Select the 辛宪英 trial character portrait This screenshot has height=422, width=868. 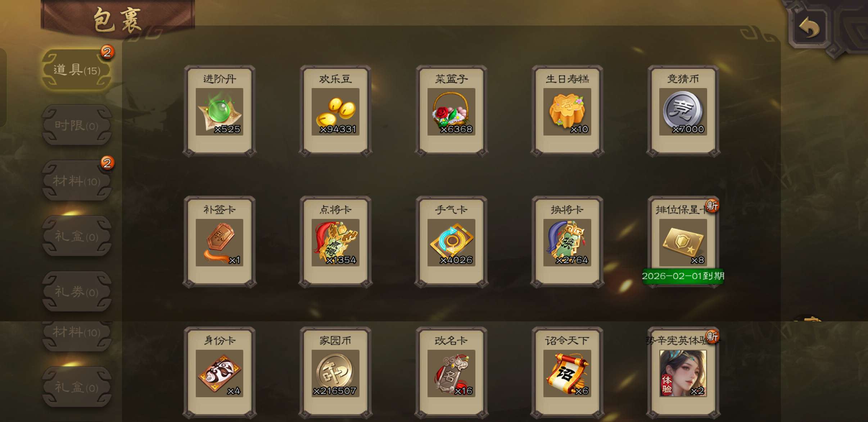pyautogui.click(x=683, y=373)
